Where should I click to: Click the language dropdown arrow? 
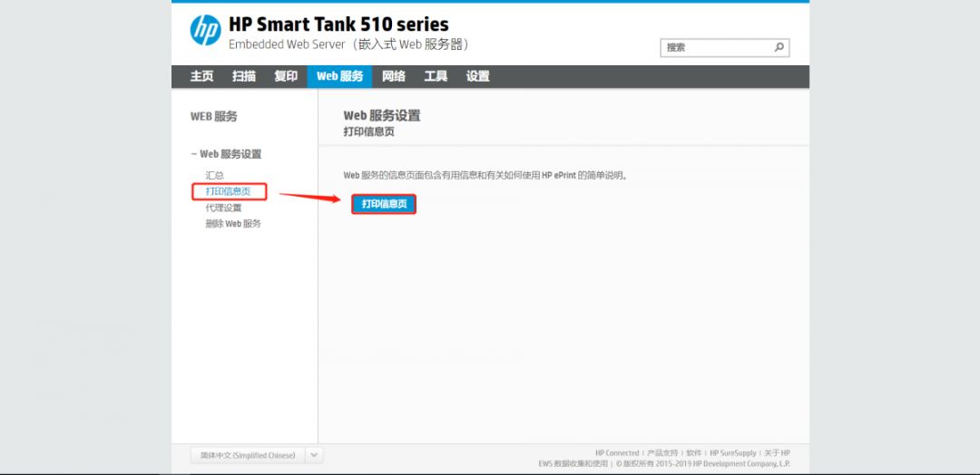coord(314,456)
